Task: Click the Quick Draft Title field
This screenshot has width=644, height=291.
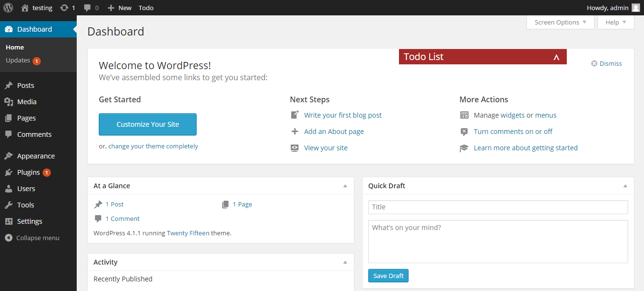Action: [x=498, y=207]
